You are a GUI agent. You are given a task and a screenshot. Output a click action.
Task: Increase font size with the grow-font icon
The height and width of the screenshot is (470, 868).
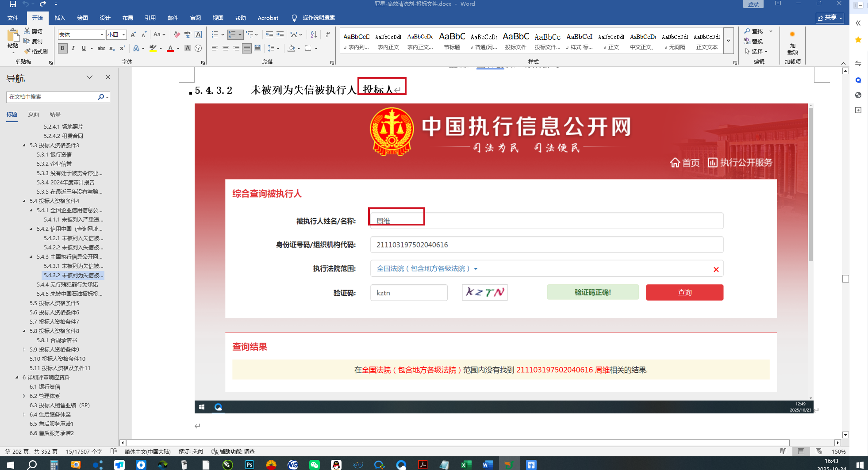[x=133, y=34]
